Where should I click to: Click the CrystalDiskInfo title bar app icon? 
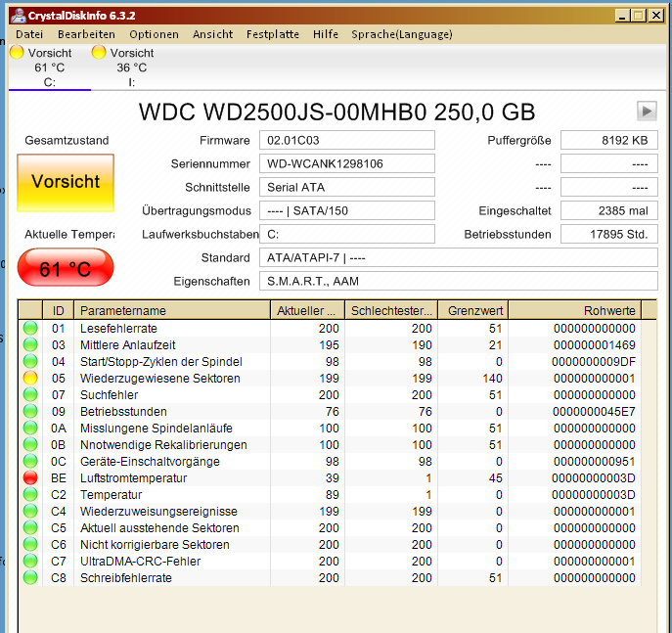pyautogui.click(x=19, y=16)
